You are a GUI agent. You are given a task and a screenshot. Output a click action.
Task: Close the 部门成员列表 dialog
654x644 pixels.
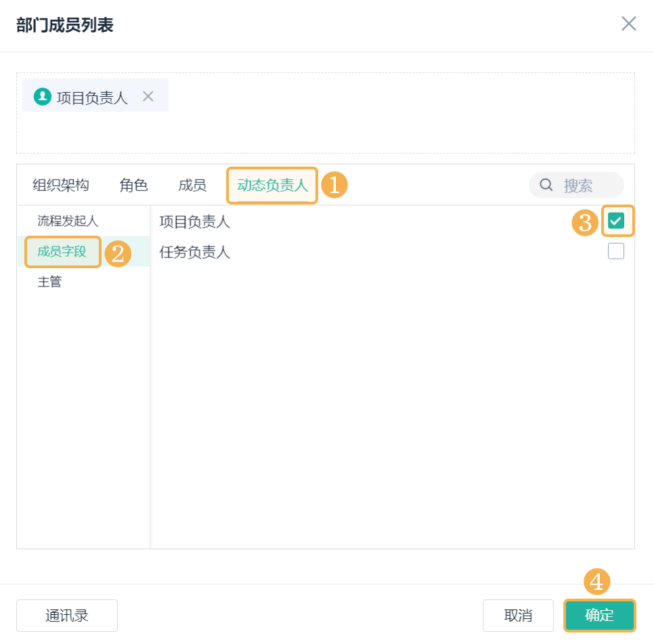click(x=628, y=23)
